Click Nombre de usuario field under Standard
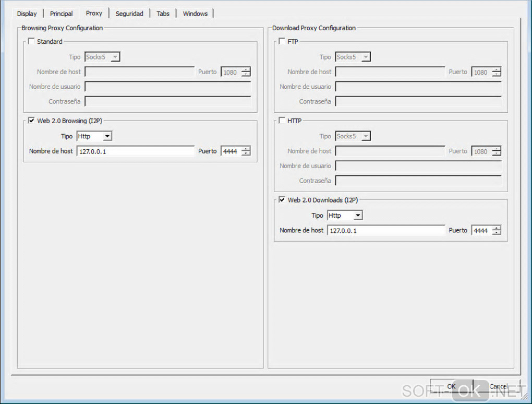 tap(167, 87)
